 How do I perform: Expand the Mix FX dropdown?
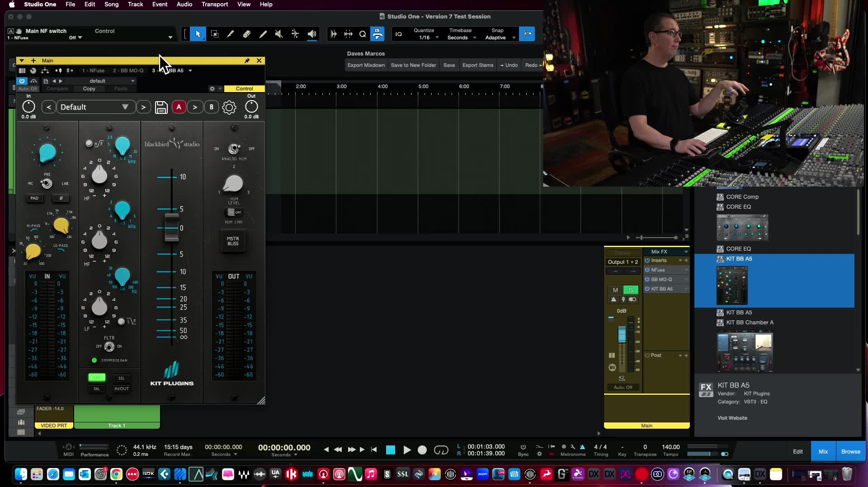686,252
